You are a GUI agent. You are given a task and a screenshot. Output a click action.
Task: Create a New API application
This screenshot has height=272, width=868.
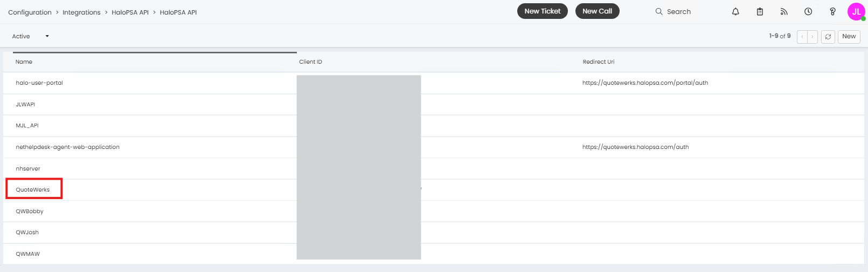849,36
